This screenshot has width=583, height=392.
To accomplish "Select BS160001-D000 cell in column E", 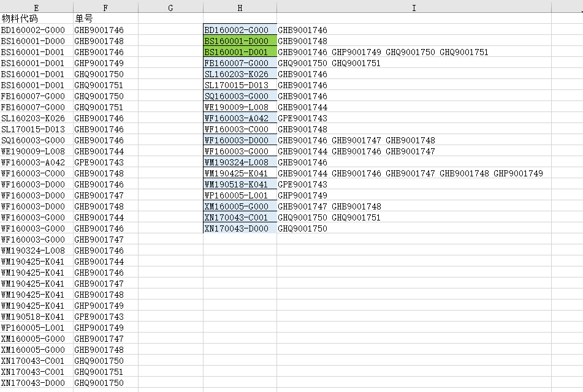I will click(36, 41).
